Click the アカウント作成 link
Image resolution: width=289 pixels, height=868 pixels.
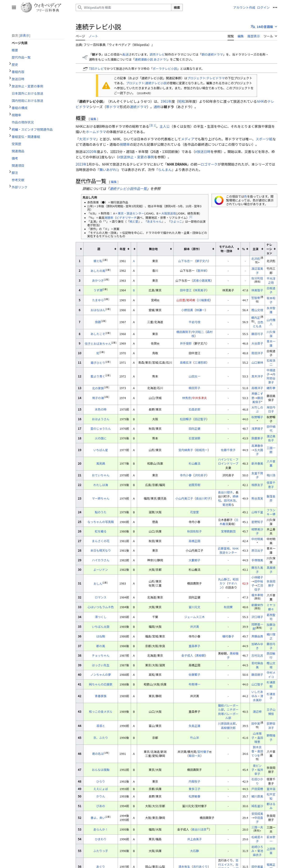click(244, 7)
